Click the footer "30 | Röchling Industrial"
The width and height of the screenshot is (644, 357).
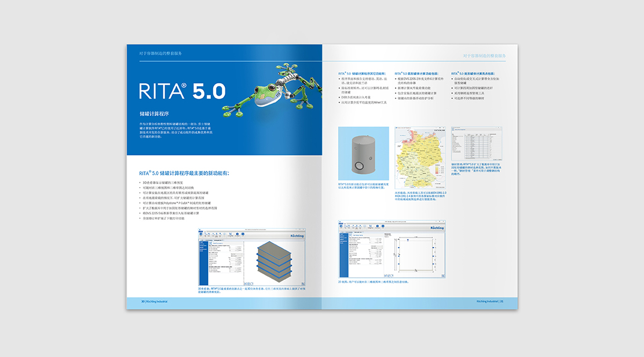(153, 301)
